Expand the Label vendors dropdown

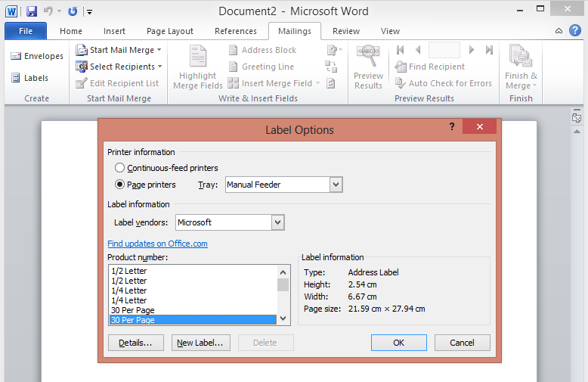(x=277, y=222)
